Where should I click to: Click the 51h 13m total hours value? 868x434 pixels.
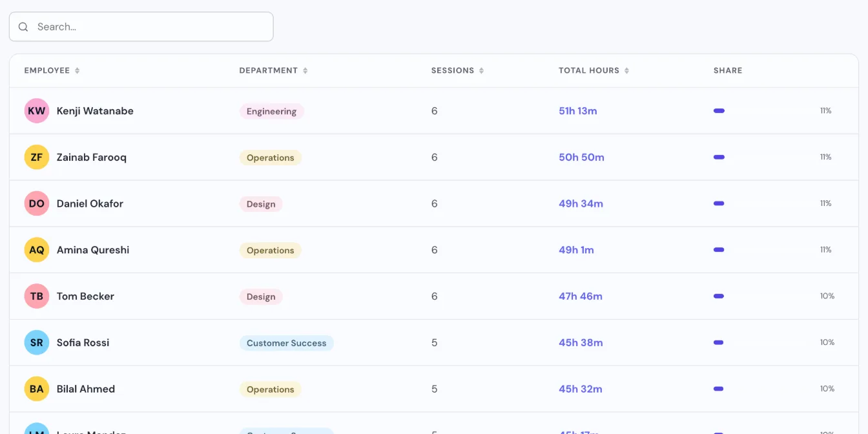point(578,111)
